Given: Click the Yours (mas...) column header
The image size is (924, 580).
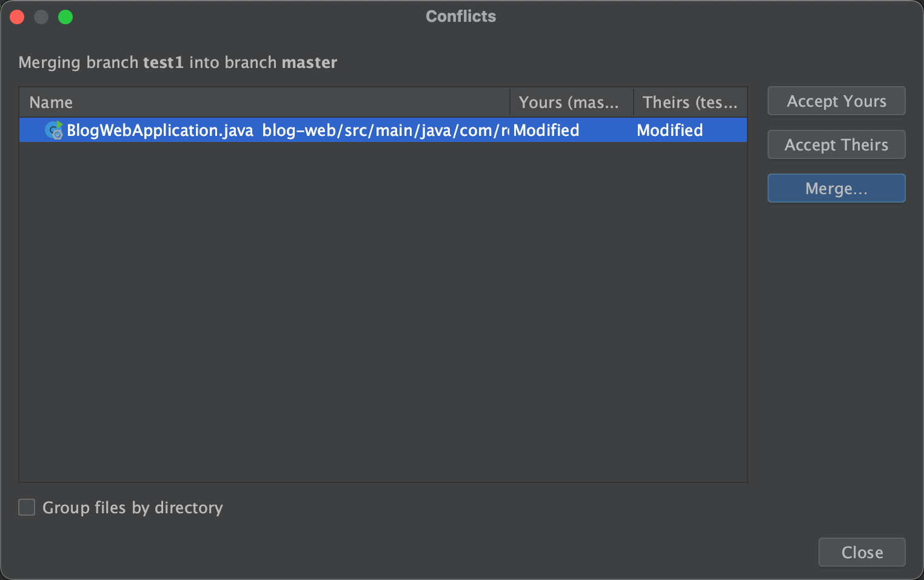Looking at the screenshot, I should pos(569,103).
